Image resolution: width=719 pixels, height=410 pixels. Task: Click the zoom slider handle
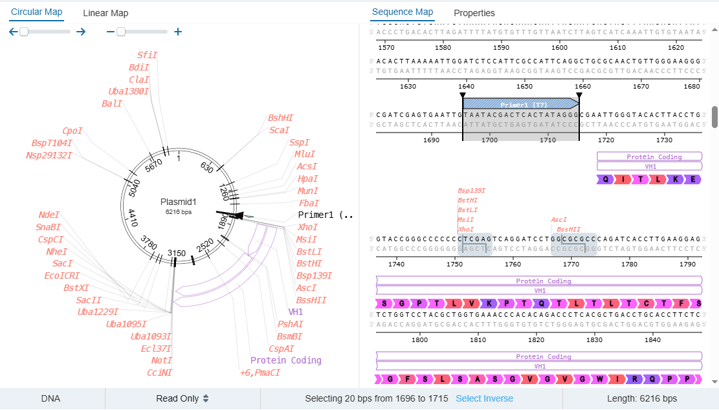[121, 32]
